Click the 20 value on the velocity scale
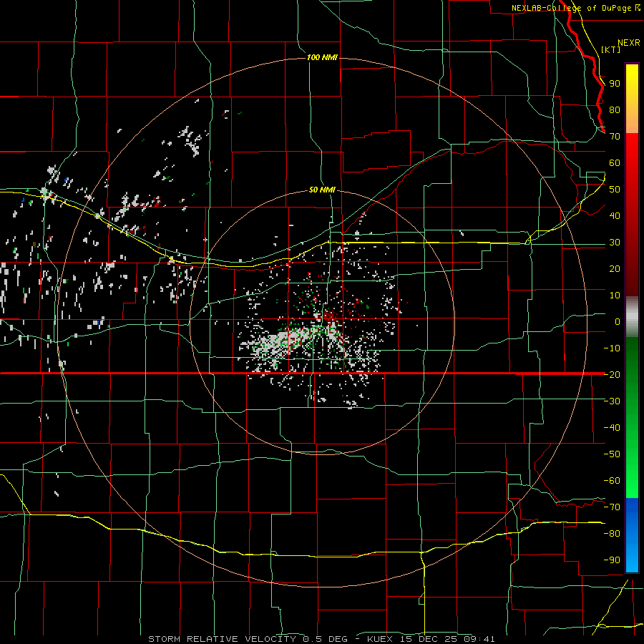The width and height of the screenshot is (644, 644). click(x=615, y=269)
